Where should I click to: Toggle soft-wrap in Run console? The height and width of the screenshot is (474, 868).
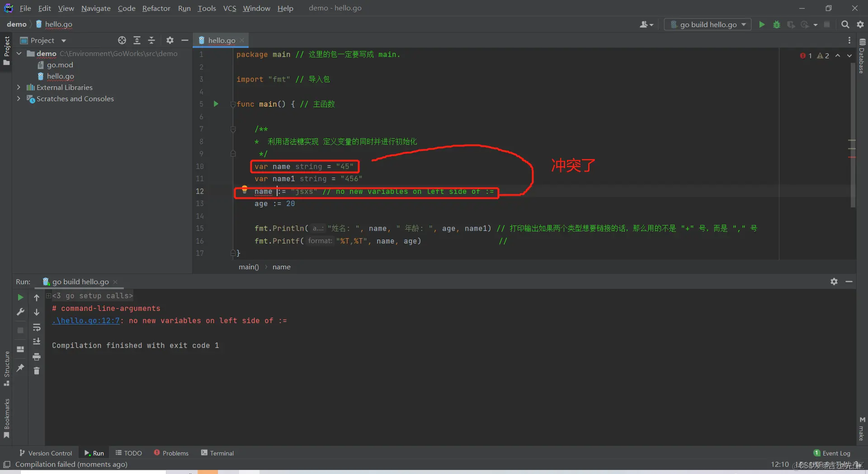click(x=37, y=327)
